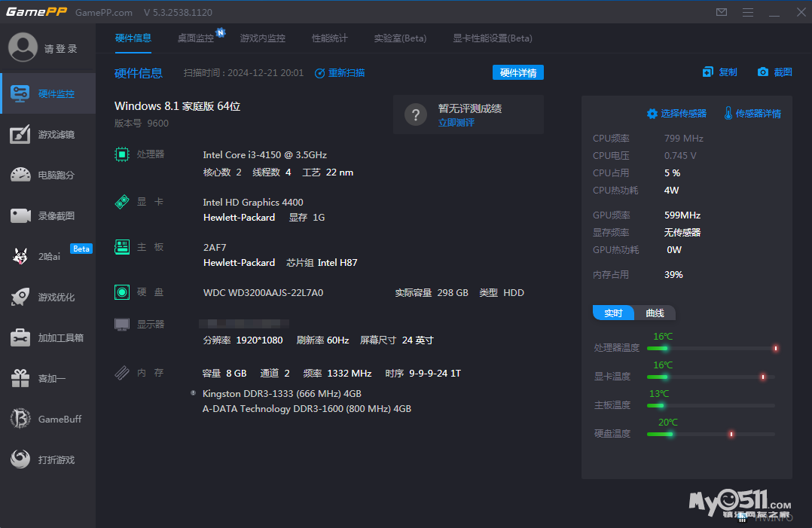Open 游戏滤镜 game filter in sidebar
Image resolution: width=812 pixels, height=528 pixels.
(20, 134)
